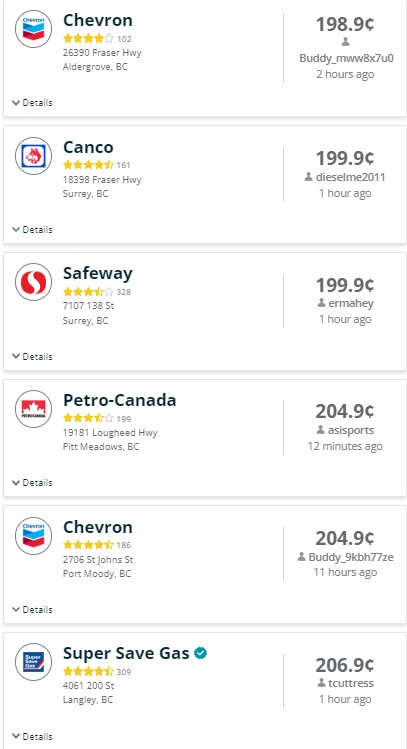Click the Chevron logo for Aldergrove station
The image size is (407, 749).
click(x=33, y=29)
